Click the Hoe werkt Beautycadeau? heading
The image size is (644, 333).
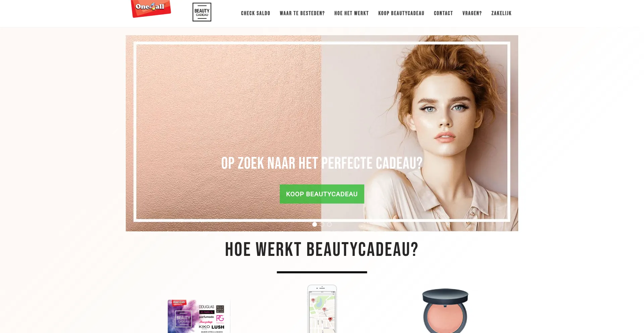click(322, 250)
